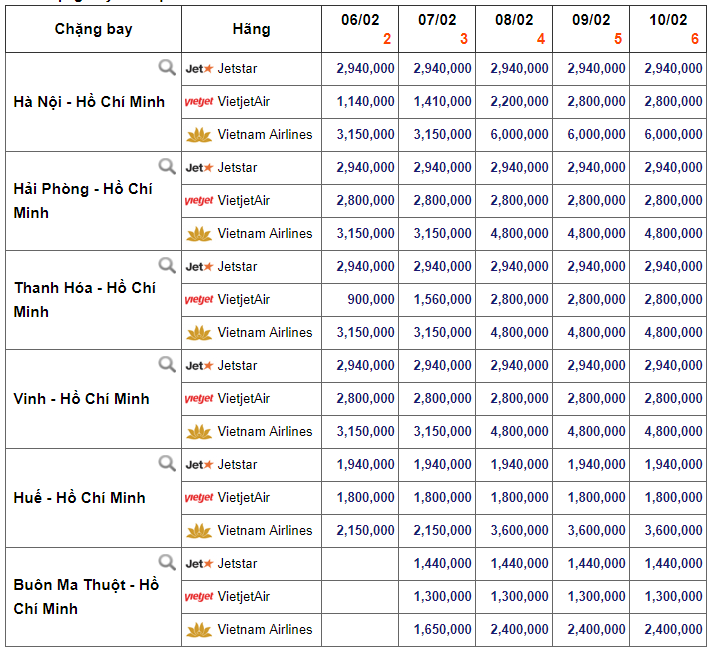This screenshot has width=712, height=653.
Task: Choose VietjetAir 1,410,000 fare from Hà Nội
Action: (x=442, y=101)
